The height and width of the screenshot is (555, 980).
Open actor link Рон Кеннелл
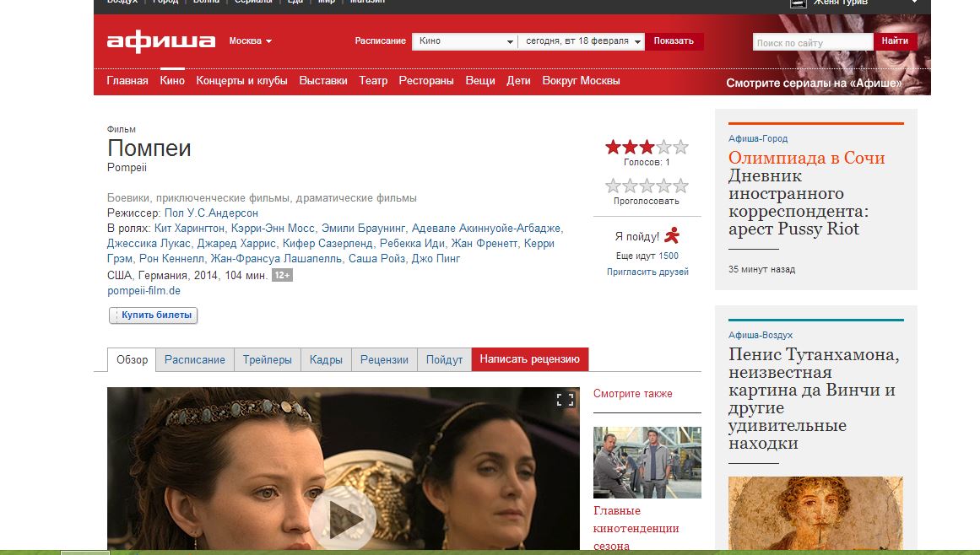(171, 258)
